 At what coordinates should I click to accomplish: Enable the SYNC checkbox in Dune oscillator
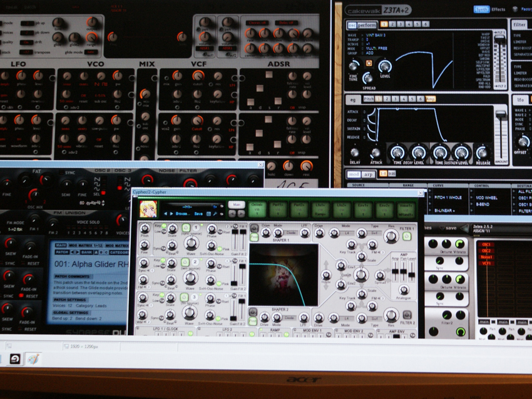pyautogui.click(x=61, y=173)
